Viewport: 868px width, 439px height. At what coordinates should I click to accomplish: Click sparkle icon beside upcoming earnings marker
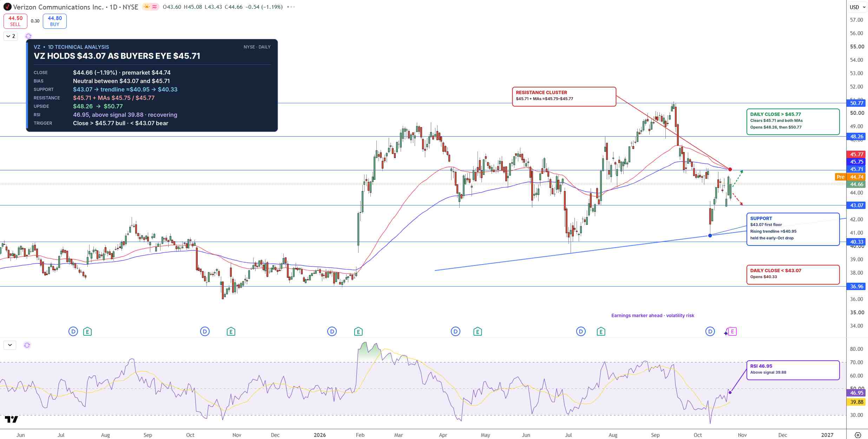pyautogui.click(x=726, y=333)
